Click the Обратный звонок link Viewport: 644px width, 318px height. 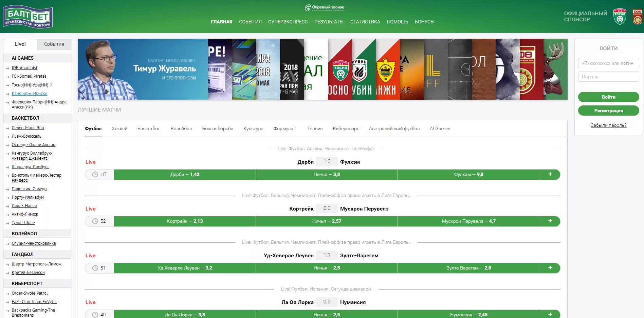tap(328, 7)
